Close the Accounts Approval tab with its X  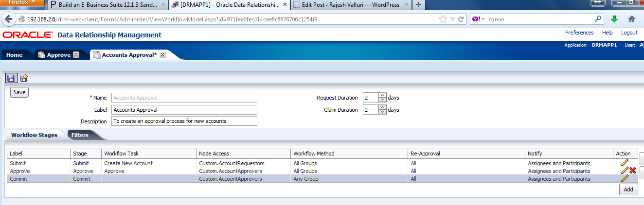163,55
